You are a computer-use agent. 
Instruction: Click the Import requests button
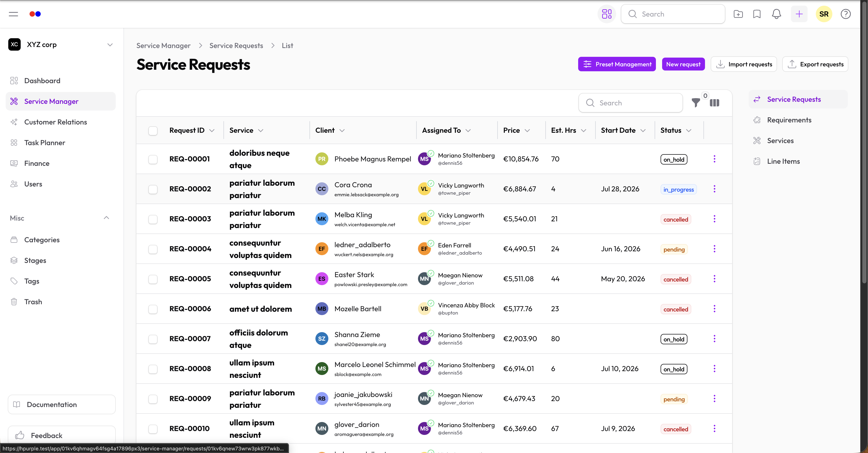click(744, 64)
